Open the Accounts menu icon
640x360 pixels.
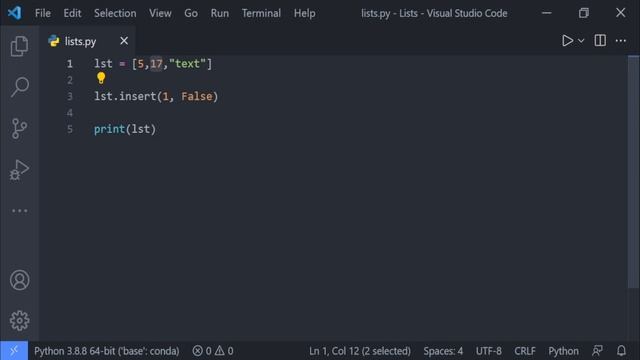[19, 280]
